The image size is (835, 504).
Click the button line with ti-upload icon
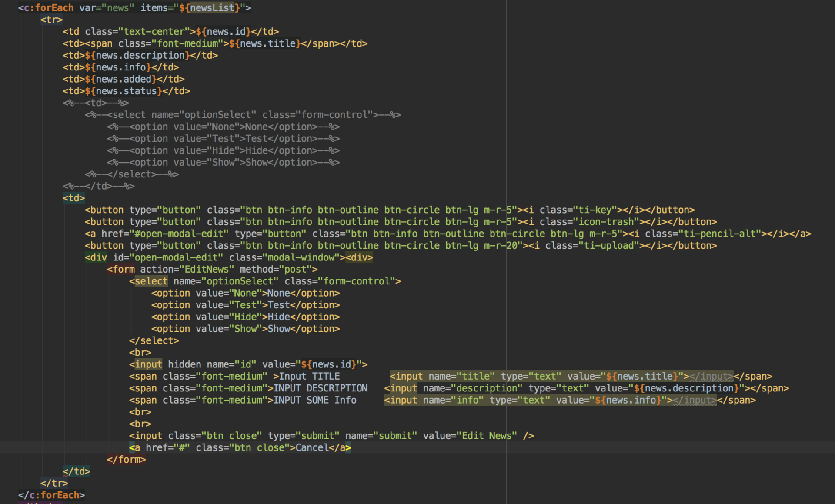point(401,246)
